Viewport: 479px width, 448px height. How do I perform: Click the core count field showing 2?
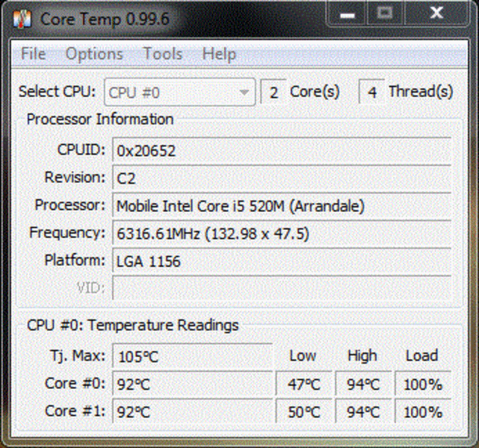pos(273,92)
